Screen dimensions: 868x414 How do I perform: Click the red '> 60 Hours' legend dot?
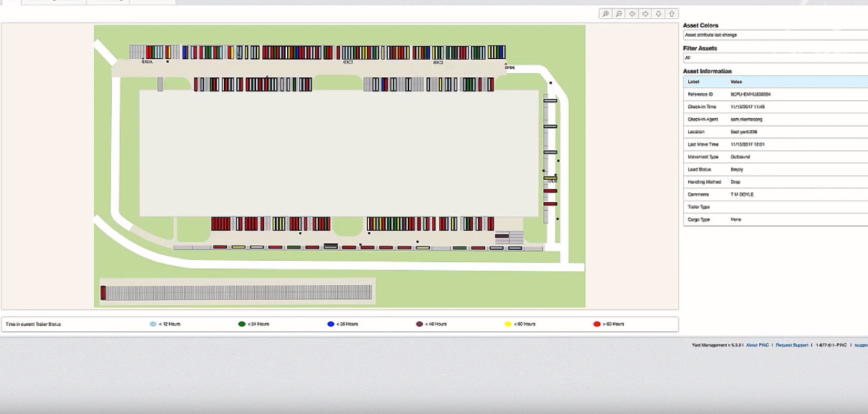click(x=597, y=325)
